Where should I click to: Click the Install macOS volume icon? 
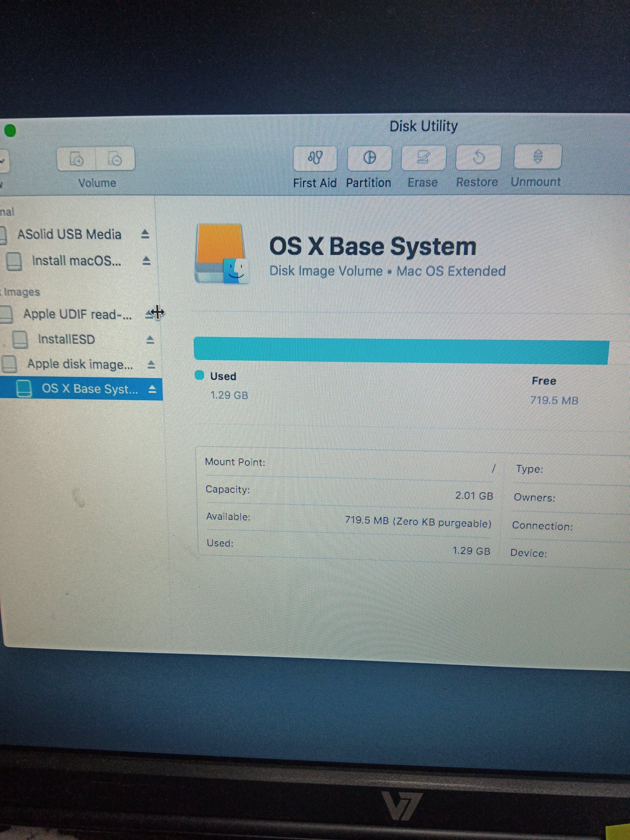pyautogui.click(x=14, y=261)
